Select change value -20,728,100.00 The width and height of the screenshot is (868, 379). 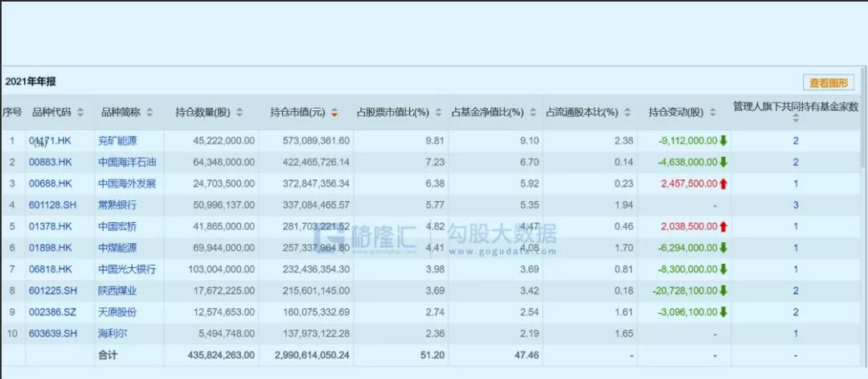tap(686, 290)
